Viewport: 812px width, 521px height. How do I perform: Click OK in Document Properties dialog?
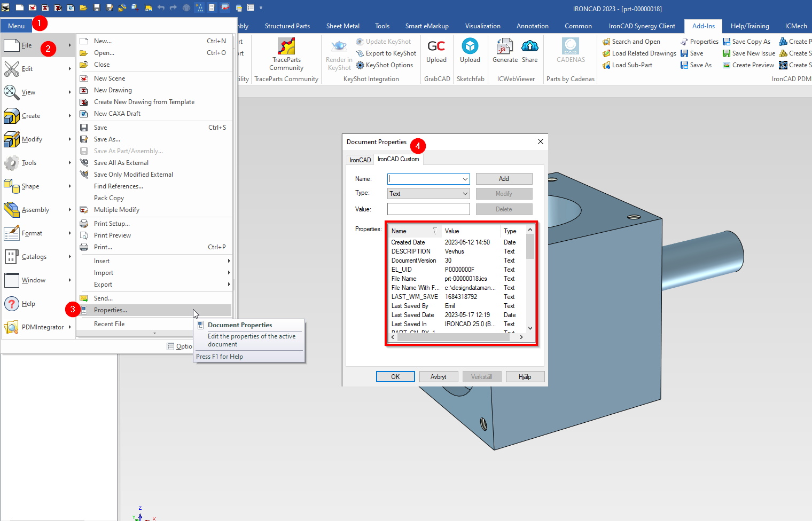click(x=395, y=377)
